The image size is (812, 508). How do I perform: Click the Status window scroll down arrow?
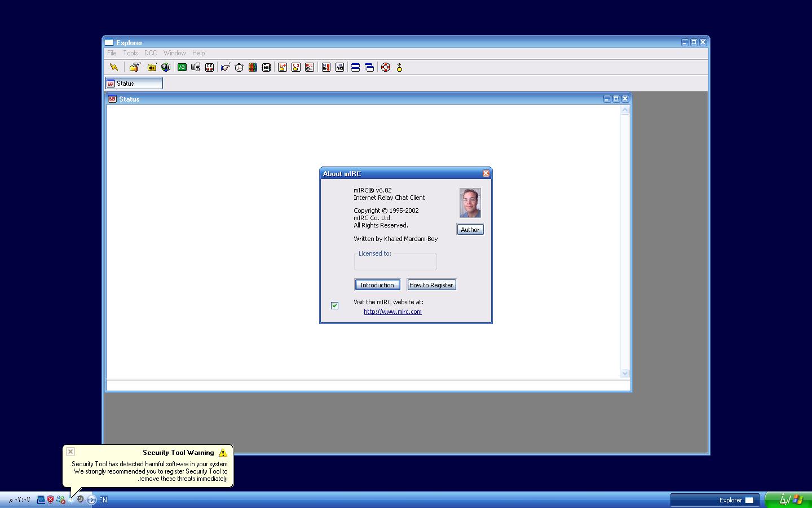625,374
